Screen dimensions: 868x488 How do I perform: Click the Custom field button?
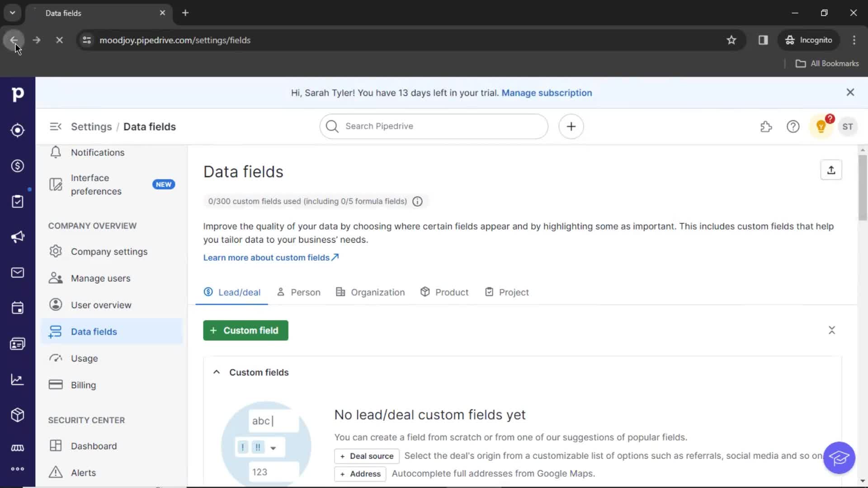[x=245, y=330]
